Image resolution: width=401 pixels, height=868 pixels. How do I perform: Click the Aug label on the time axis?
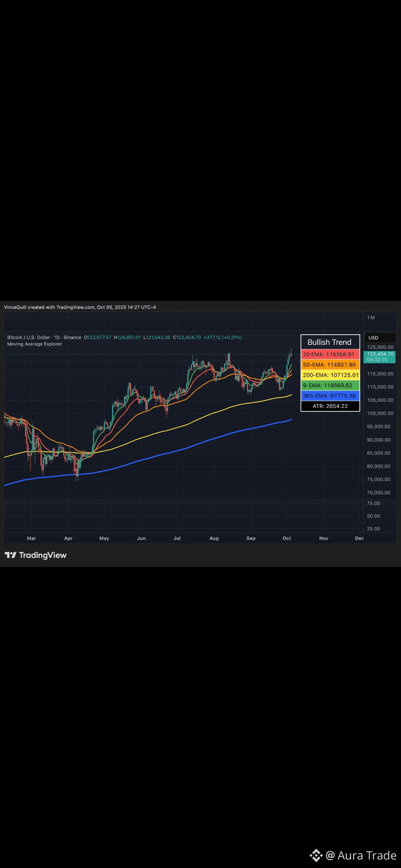214,538
